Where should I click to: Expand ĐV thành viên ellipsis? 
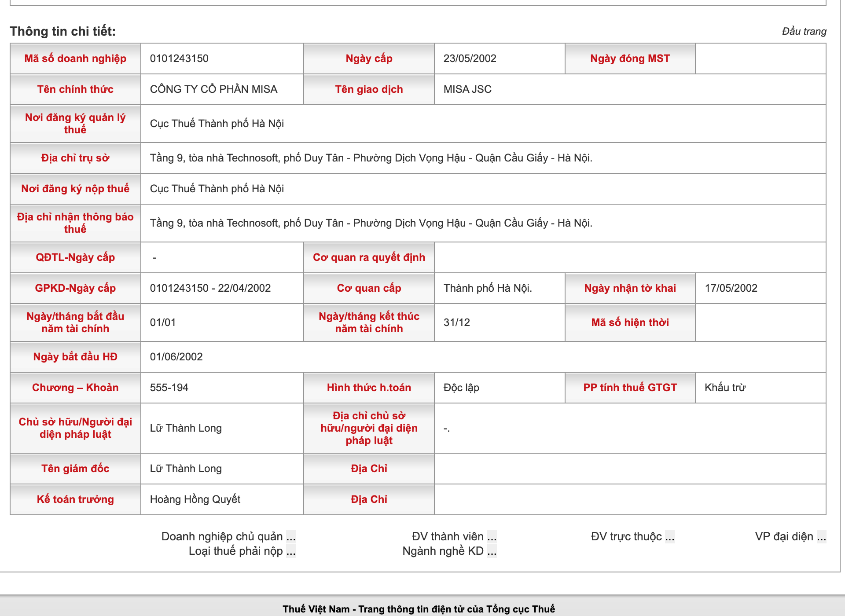(x=492, y=536)
